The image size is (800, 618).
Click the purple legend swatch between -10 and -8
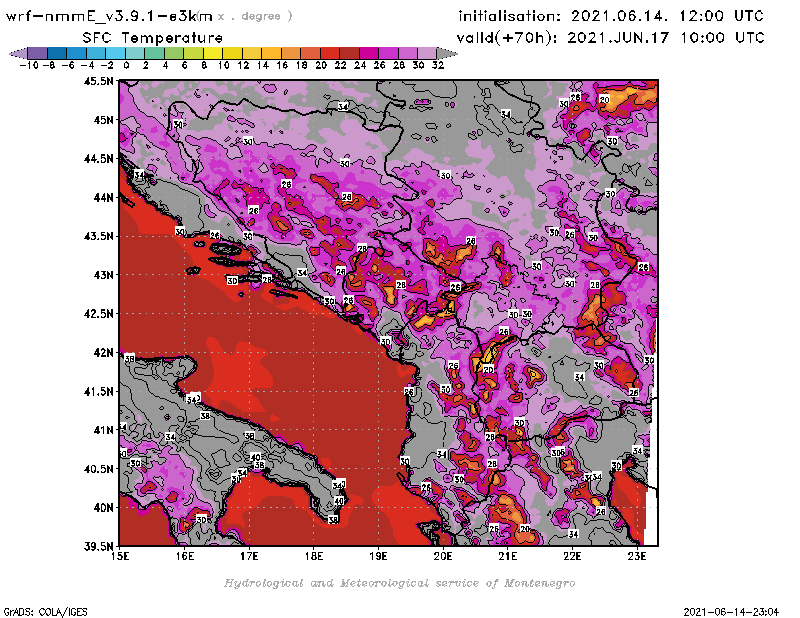38,53
